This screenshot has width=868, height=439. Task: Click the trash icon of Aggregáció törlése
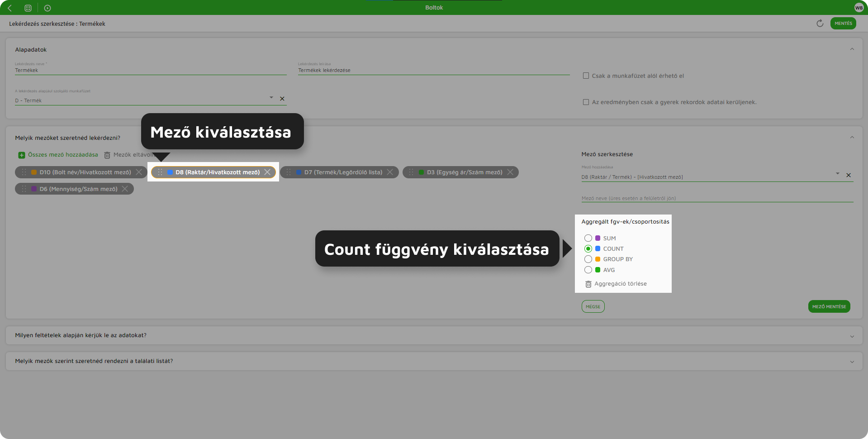click(588, 284)
